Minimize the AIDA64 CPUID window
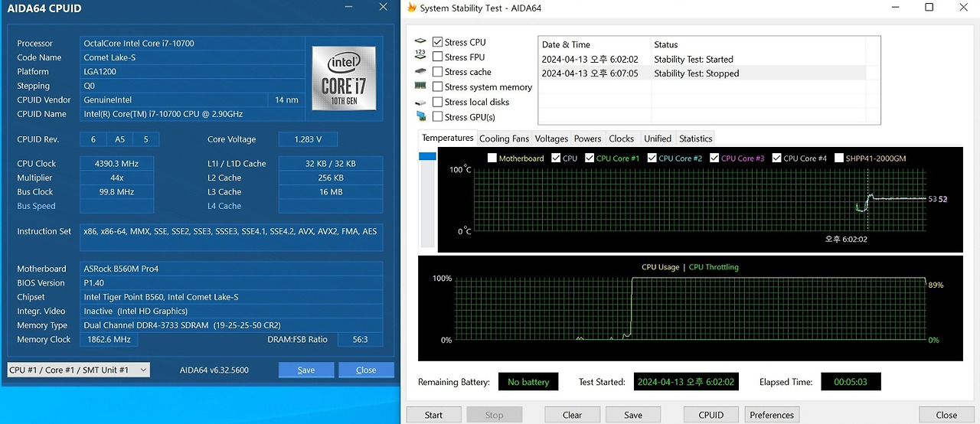 [x=348, y=8]
